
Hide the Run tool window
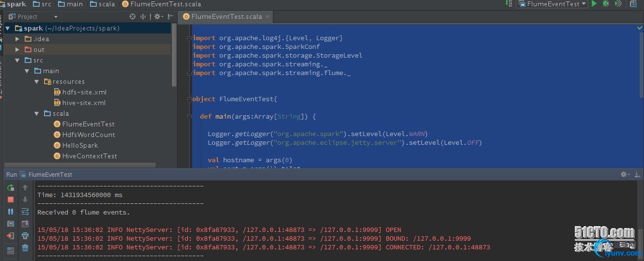(x=637, y=174)
